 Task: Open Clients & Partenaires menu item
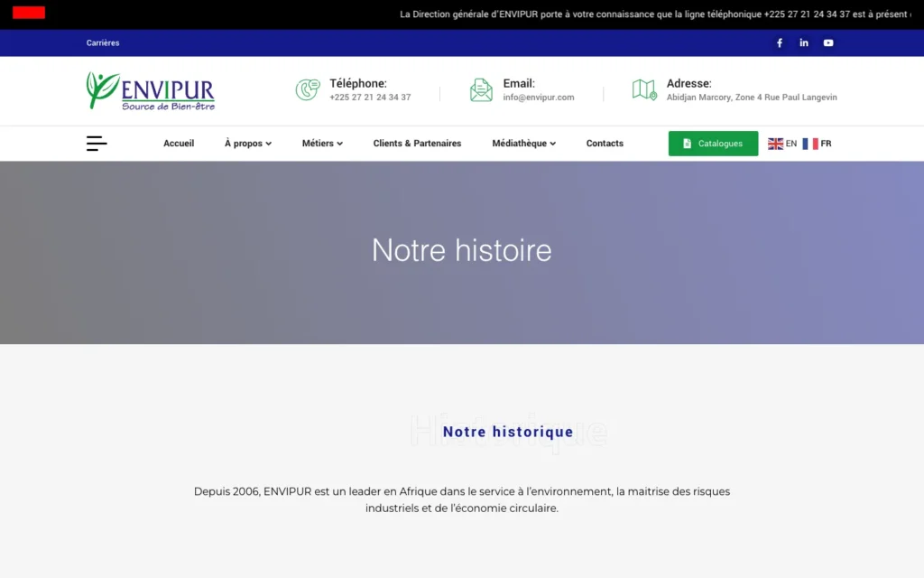417,144
